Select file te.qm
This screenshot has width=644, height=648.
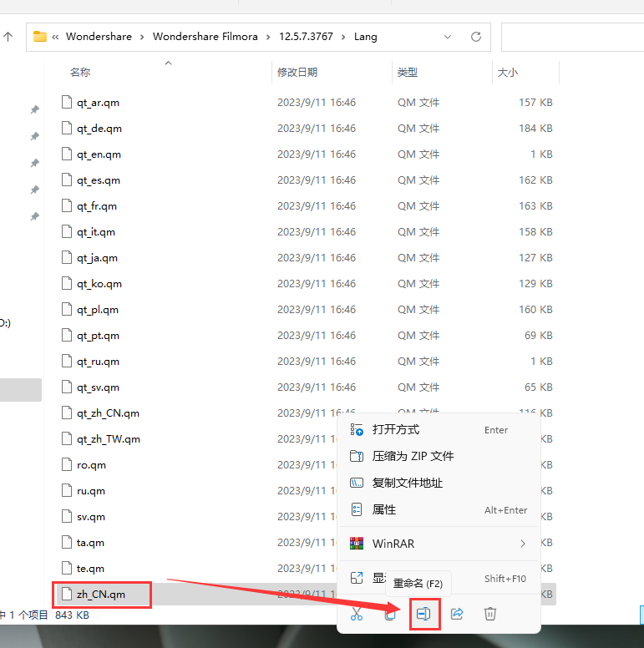[x=90, y=569]
